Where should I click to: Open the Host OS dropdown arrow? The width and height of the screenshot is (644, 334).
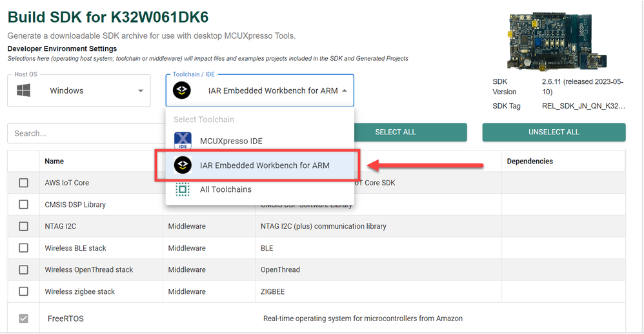tap(141, 91)
